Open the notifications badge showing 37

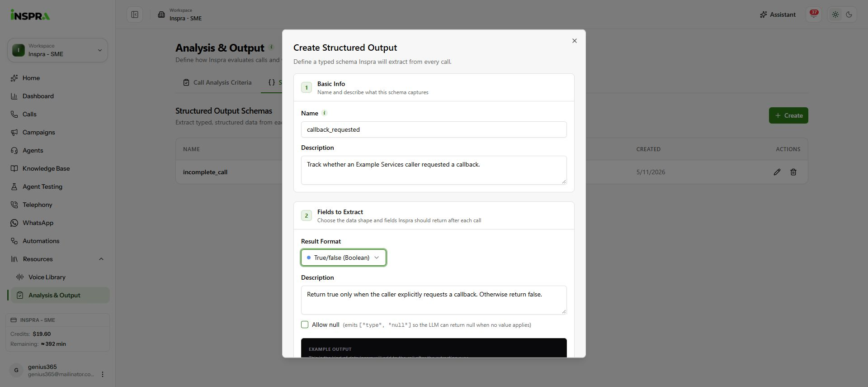(x=814, y=14)
